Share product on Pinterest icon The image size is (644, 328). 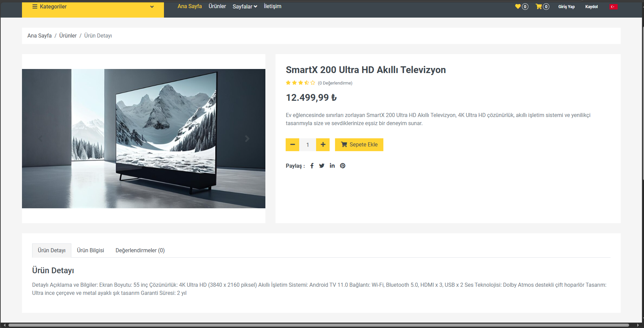[x=342, y=166]
